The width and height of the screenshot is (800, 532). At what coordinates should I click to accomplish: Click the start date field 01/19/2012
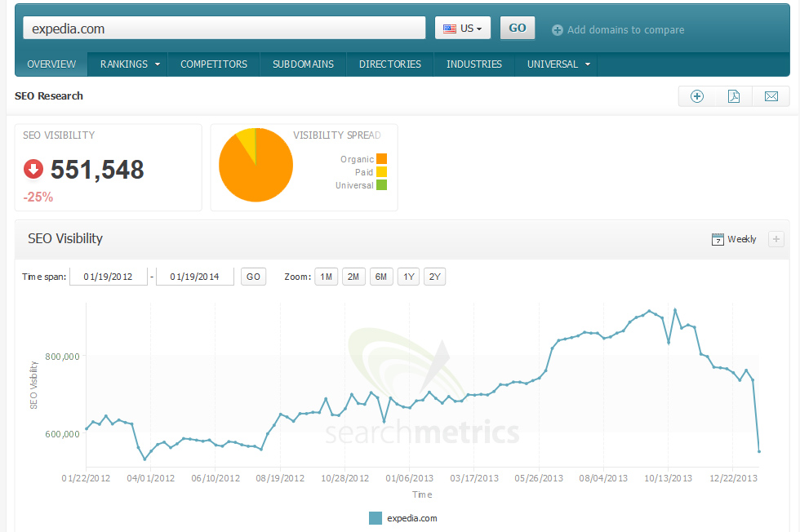(109, 277)
